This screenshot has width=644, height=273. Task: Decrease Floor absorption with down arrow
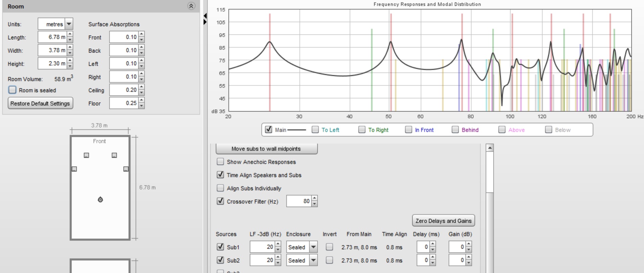click(141, 106)
